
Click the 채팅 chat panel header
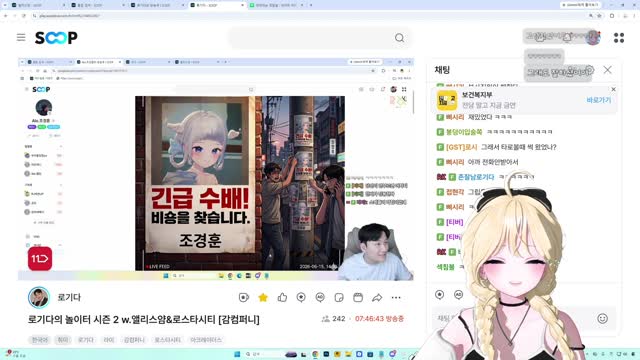pos(442,70)
